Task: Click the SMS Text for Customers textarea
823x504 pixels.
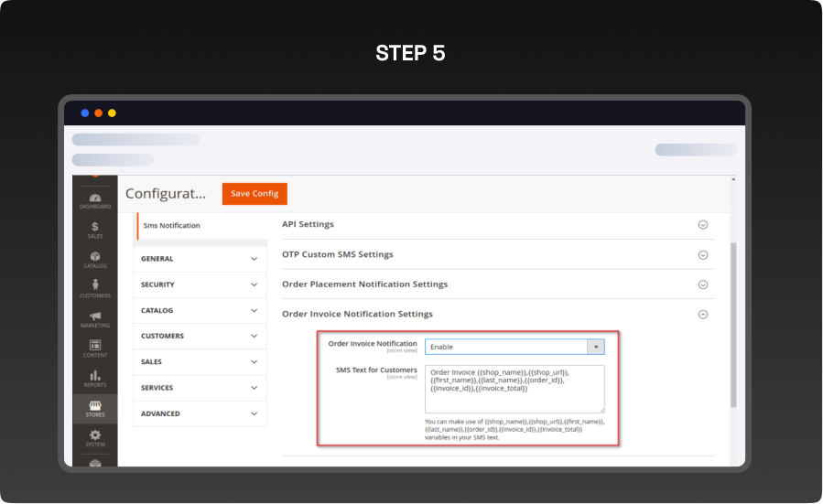Action: coord(514,389)
